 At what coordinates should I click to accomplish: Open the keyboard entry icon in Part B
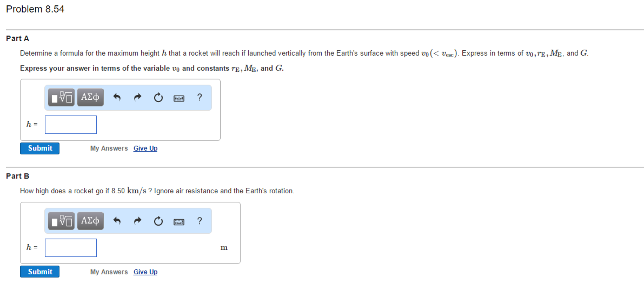[178, 221]
